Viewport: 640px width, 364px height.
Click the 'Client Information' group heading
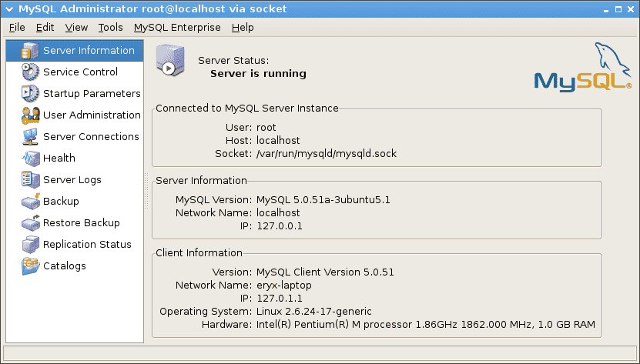199,253
